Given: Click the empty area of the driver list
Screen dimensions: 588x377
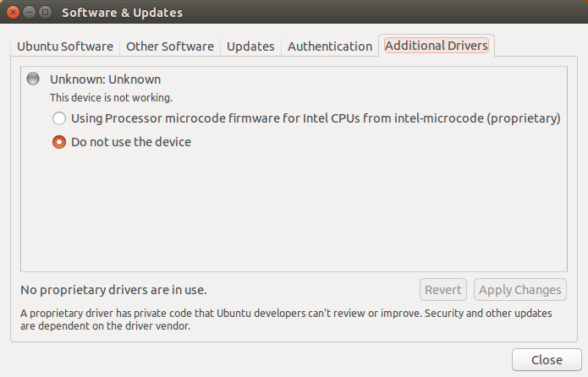Looking at the screenshot, I should [294, 210].
